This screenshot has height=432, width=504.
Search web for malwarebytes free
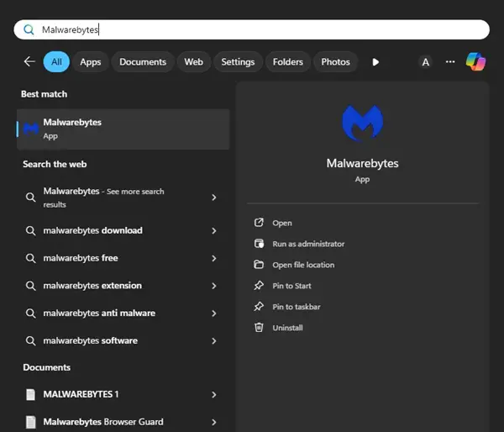tap(123, 258)
